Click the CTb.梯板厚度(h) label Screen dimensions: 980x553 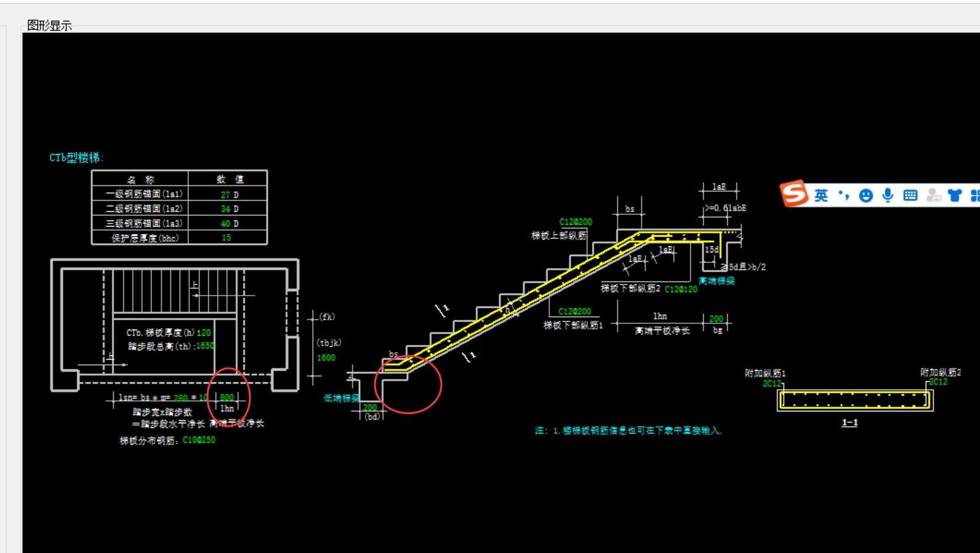click(x=161, y=333)
